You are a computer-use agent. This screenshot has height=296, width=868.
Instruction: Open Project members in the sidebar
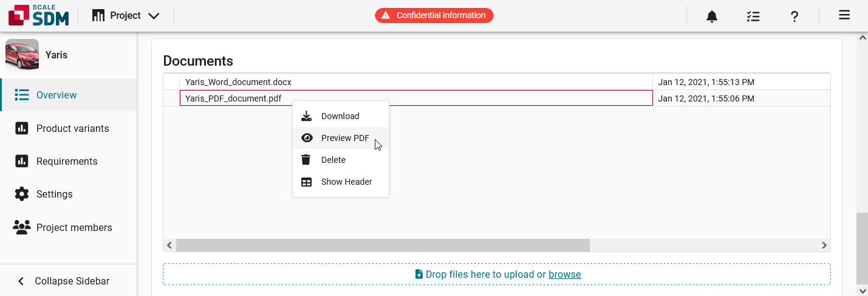pyautogui.click(x=69, y=227)
